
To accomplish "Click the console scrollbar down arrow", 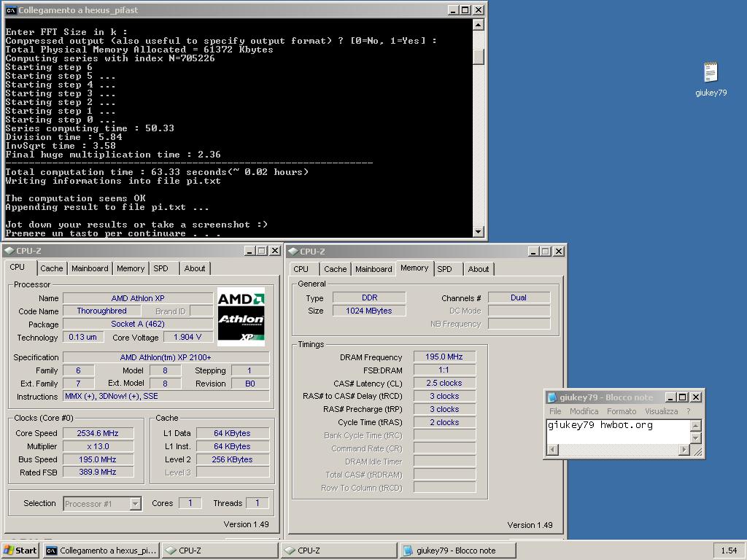I will click(479, 231).
